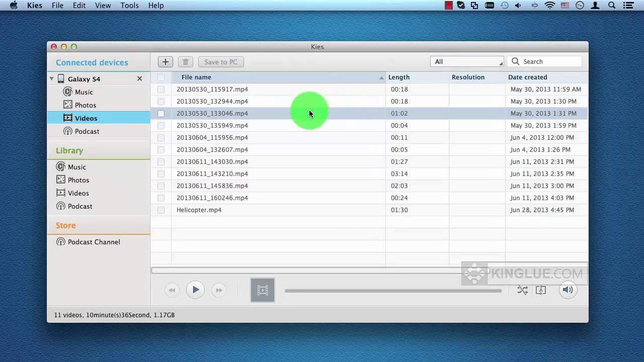Collapse the Galaxy S4 device tree
644x362 pixels.
click(51, 79)
